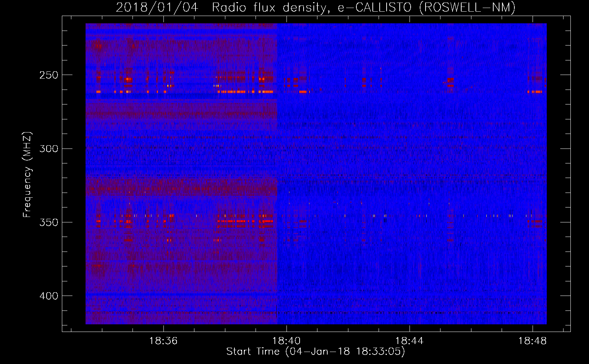Click the 400 frequency tick label
Viewport: 589px width, 364px height.
click(x=49, y=296)
